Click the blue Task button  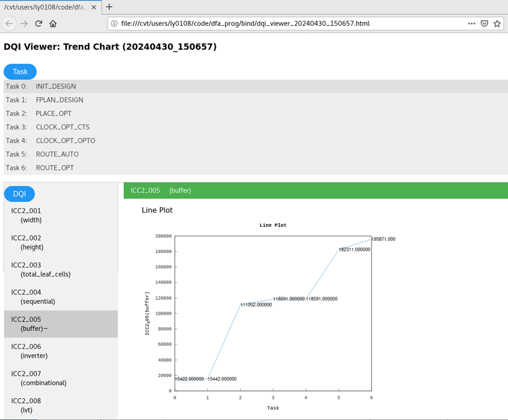coord(20,72)
